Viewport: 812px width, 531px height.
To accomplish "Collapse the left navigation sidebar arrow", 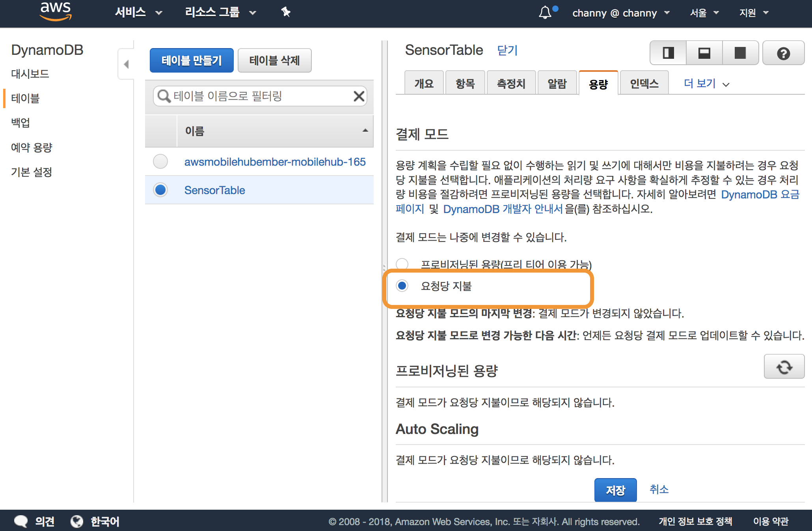I will point(126,64).
